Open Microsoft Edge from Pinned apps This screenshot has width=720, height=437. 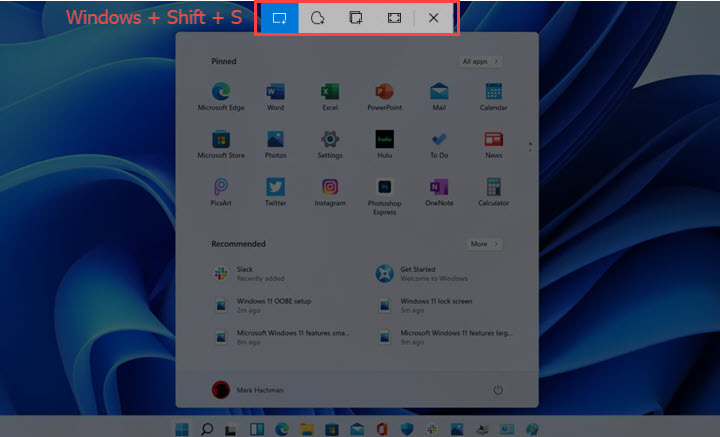(221, 97)
